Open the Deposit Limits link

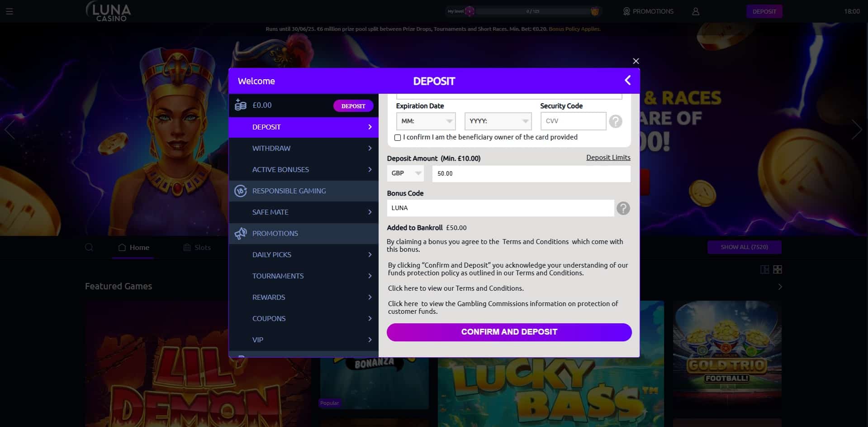coord(608,158)
